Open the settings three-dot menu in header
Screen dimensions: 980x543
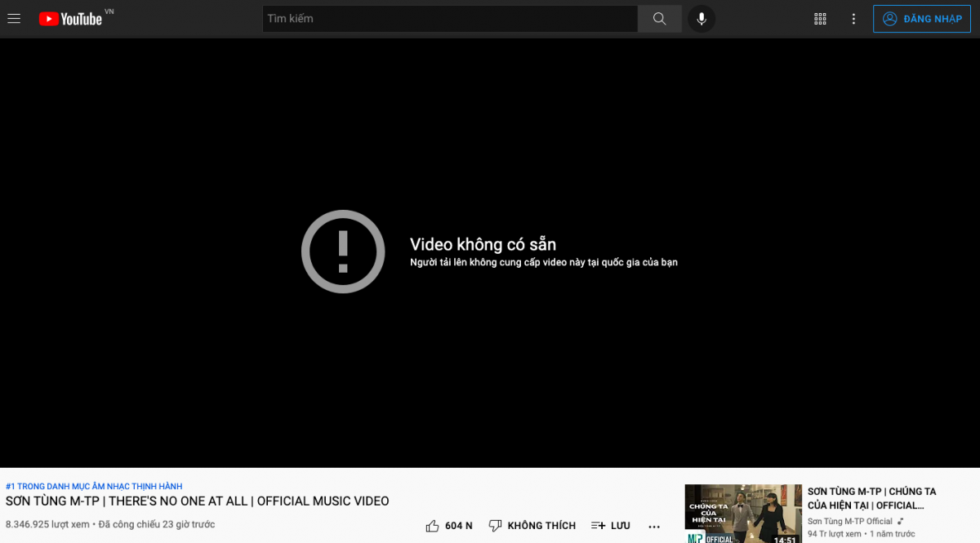853,19
